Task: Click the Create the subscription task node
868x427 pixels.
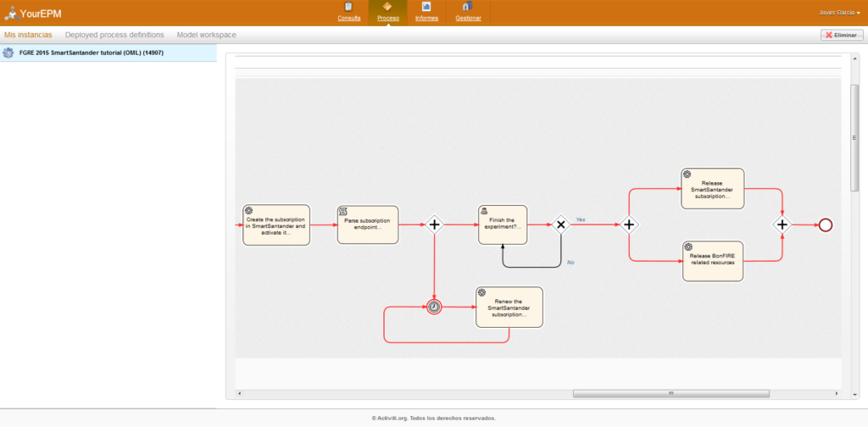Action: (276, 225)
